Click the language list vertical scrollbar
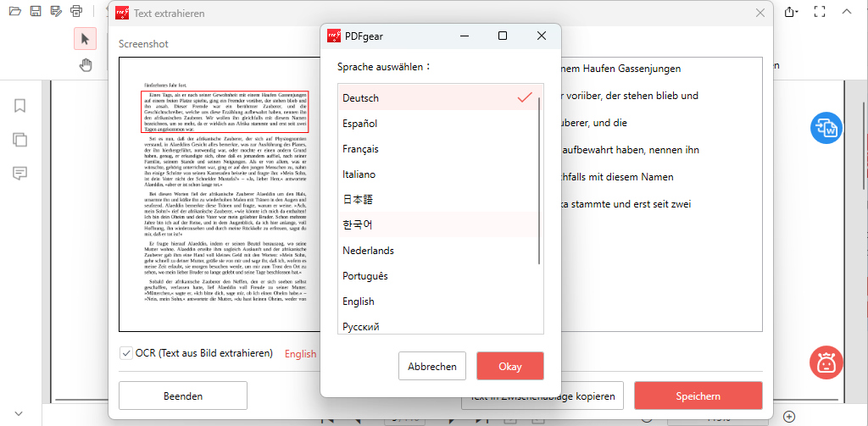The height and width of the screenshot is (426, 868). coord(540,180)
